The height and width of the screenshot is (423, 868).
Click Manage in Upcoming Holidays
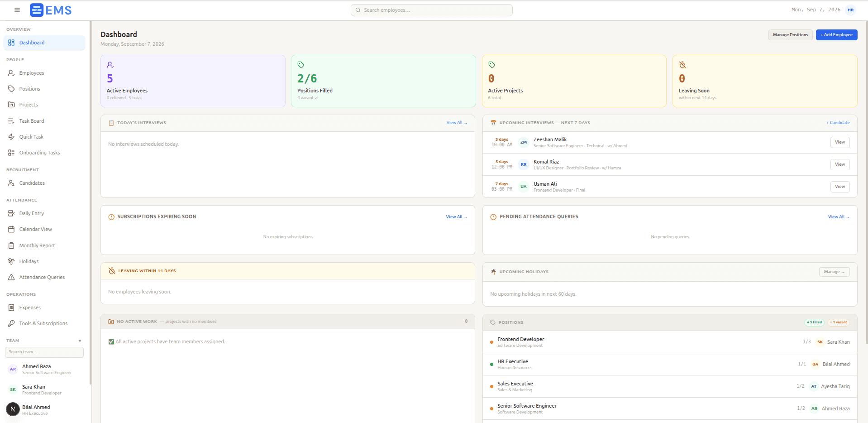coord(834,272)
